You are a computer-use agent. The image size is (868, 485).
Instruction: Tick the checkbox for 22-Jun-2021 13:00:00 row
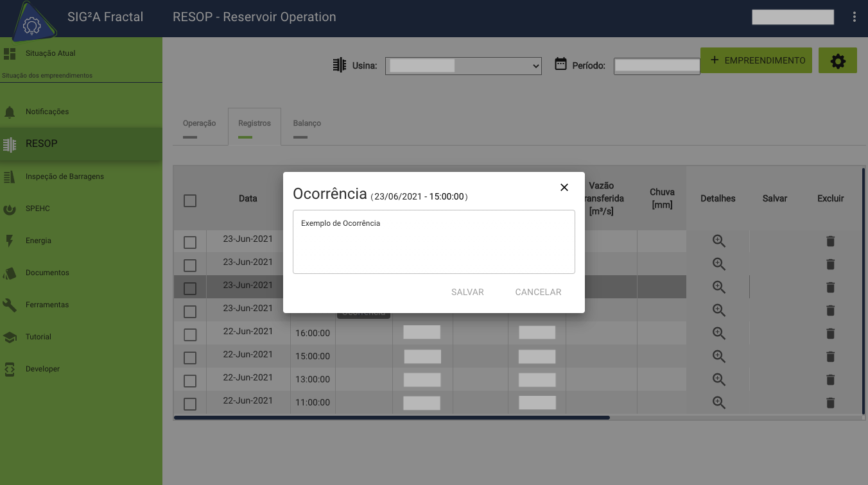tap(190, 381)
